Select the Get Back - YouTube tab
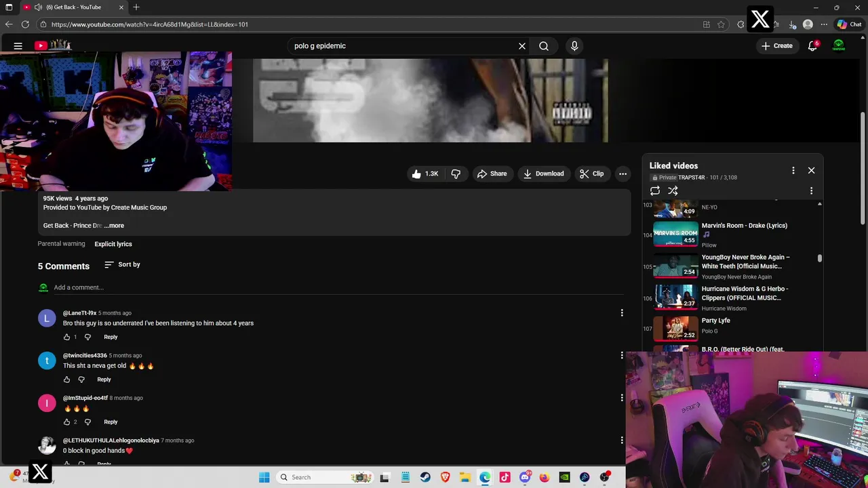 point(73,7)
